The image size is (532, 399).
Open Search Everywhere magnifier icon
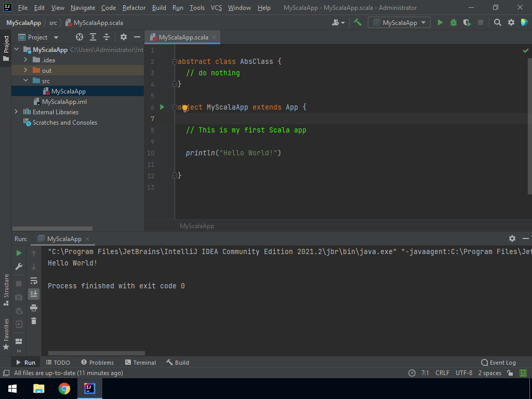(498, 22)
